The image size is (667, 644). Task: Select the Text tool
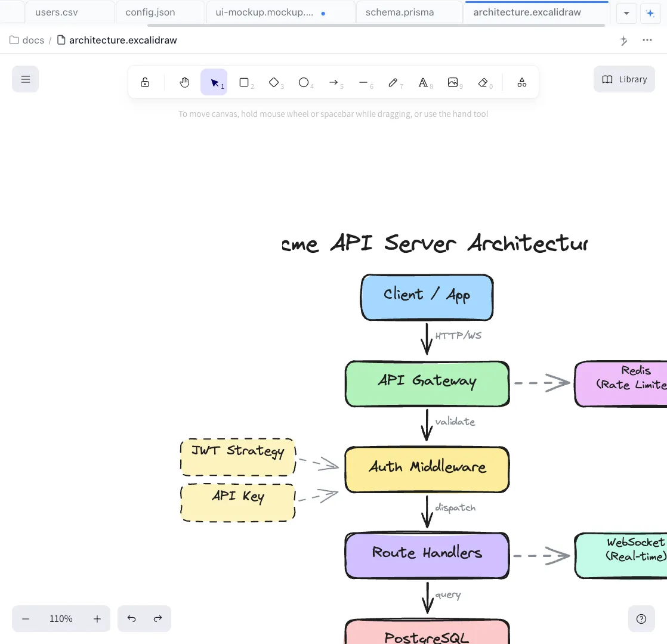424,82
